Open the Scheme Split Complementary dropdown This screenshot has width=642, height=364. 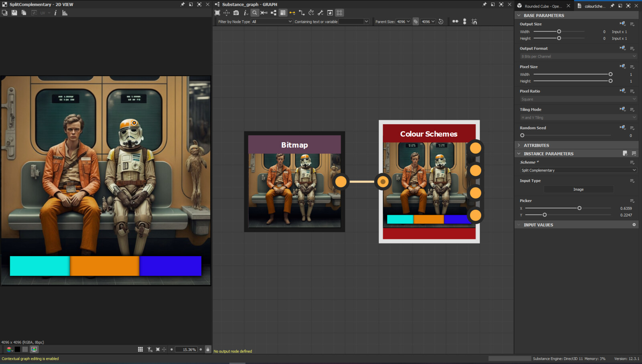[578, 170]
